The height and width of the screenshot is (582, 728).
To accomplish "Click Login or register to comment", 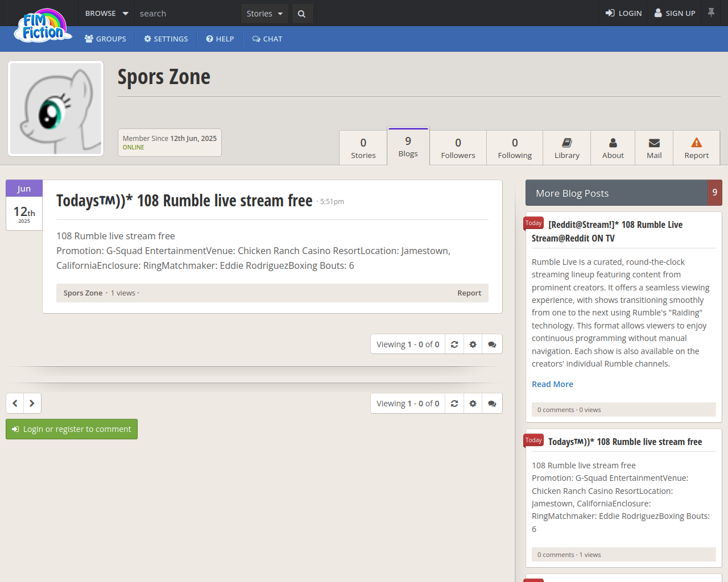I will tap(72, 429).
